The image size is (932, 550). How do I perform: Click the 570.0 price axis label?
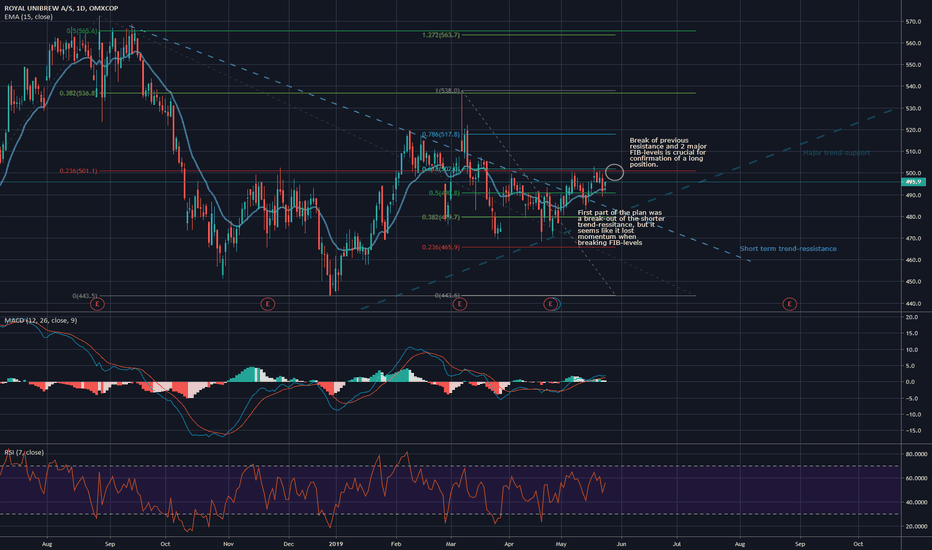coord(913,22)
